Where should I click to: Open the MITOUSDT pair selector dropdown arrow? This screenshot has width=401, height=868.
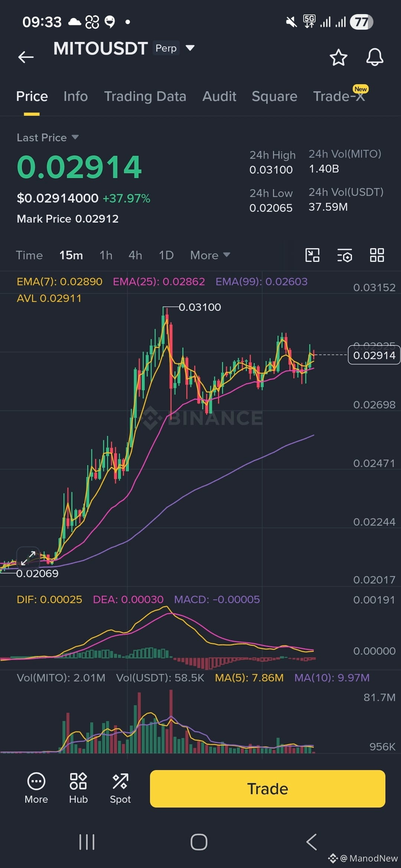tap(190, 48)
